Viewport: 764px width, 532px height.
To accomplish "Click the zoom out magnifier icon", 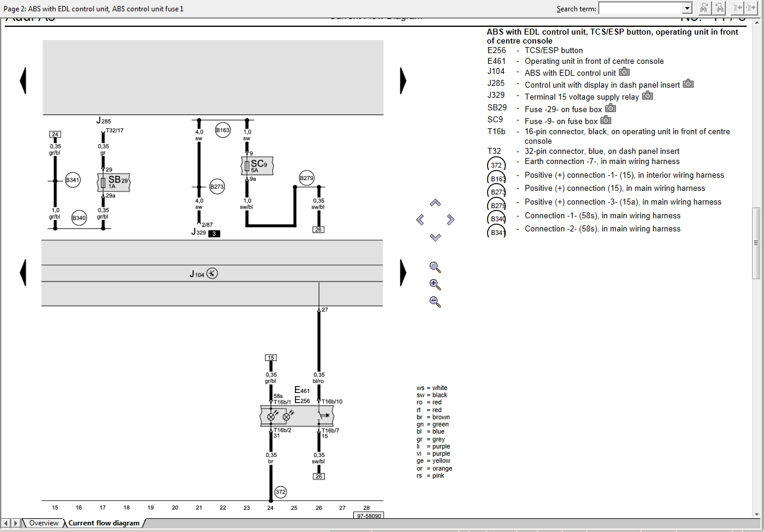I will [435, 302].
